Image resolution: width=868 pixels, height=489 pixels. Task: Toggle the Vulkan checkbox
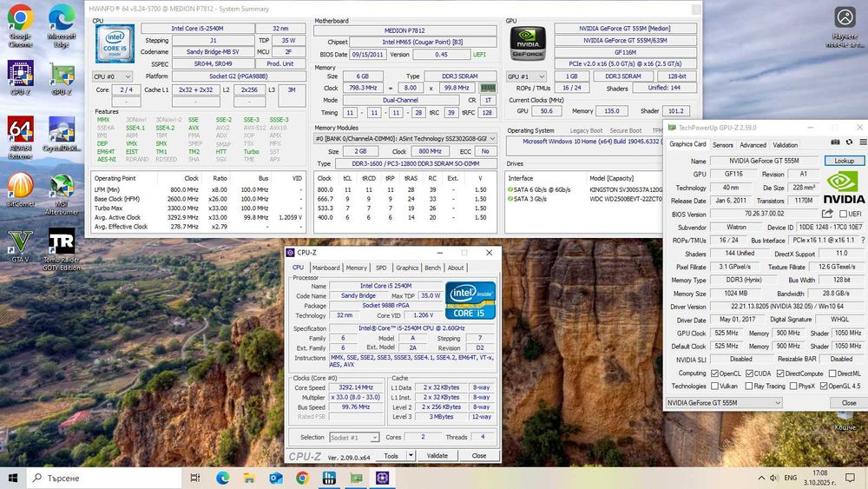pos(714,386)
